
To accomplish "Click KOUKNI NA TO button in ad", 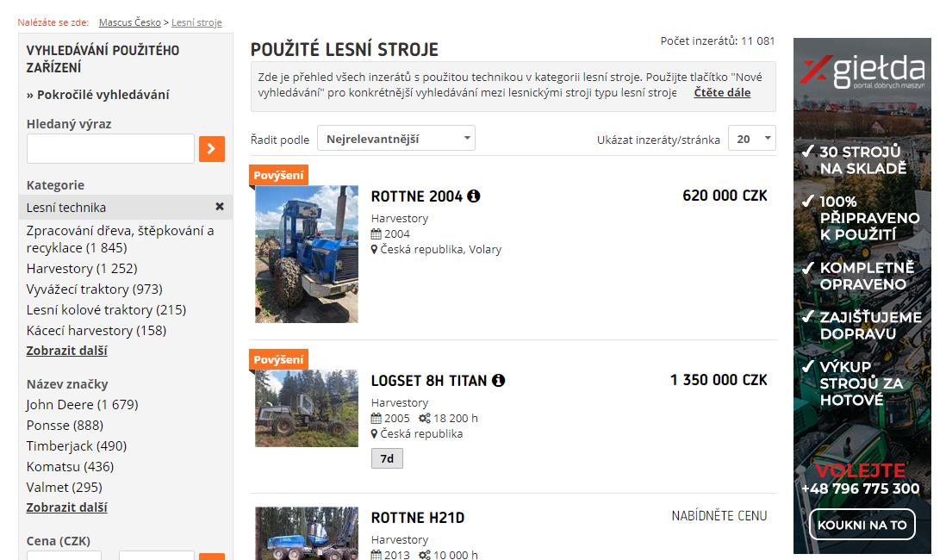I will tap(862, 525).
